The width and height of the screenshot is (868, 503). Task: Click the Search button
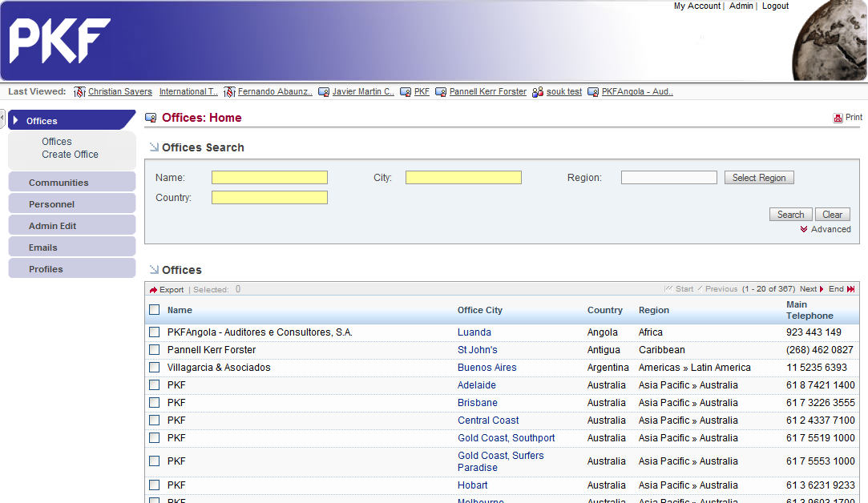coord(790,215)
